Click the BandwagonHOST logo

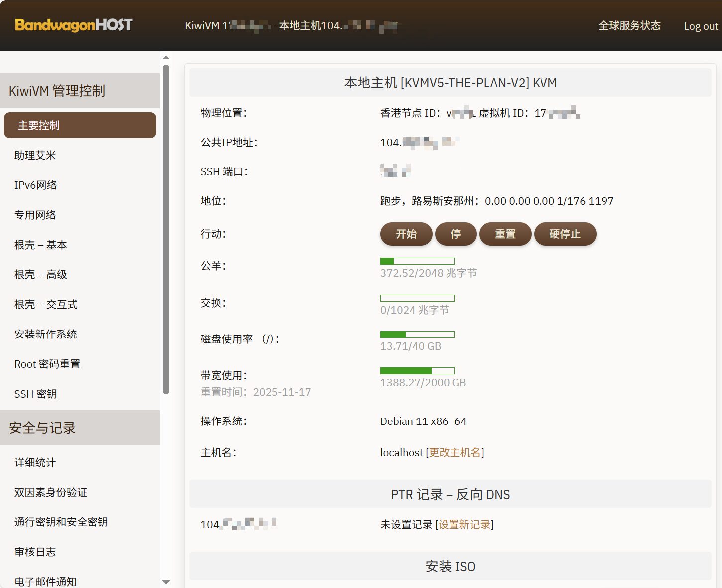[74, 25]
